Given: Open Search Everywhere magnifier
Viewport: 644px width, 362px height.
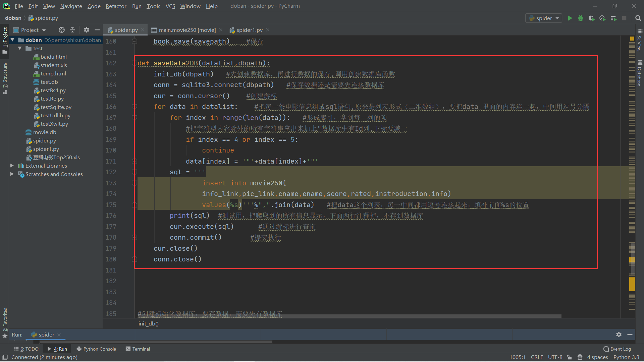Looking at the screenshot, I should tap(638, 18).
